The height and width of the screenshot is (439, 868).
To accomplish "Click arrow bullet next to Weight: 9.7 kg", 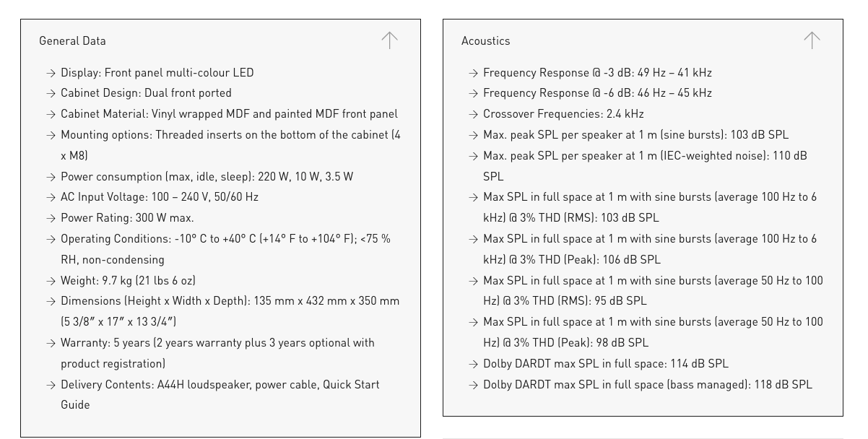I will pyautogui.click(x=51, y=281).
